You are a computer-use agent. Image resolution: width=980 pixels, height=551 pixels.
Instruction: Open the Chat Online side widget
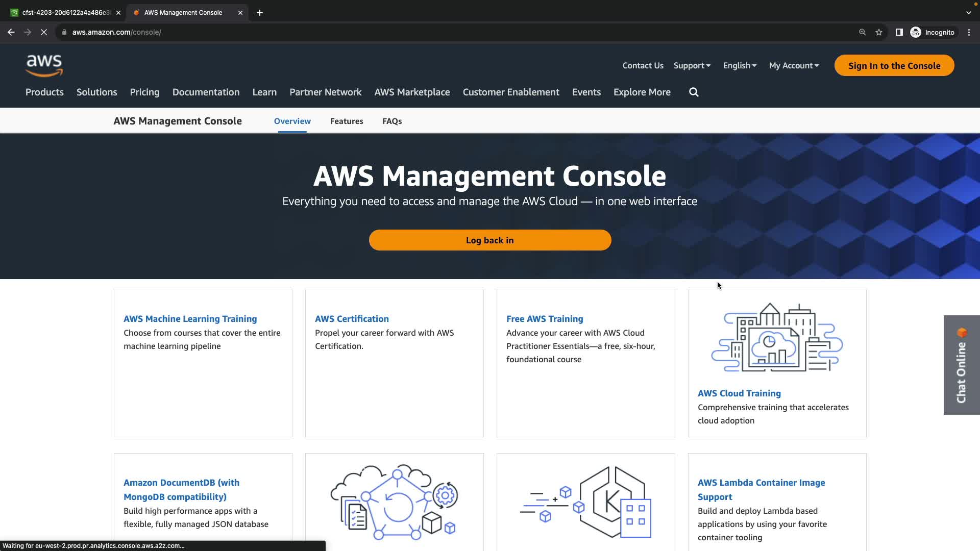961,365
